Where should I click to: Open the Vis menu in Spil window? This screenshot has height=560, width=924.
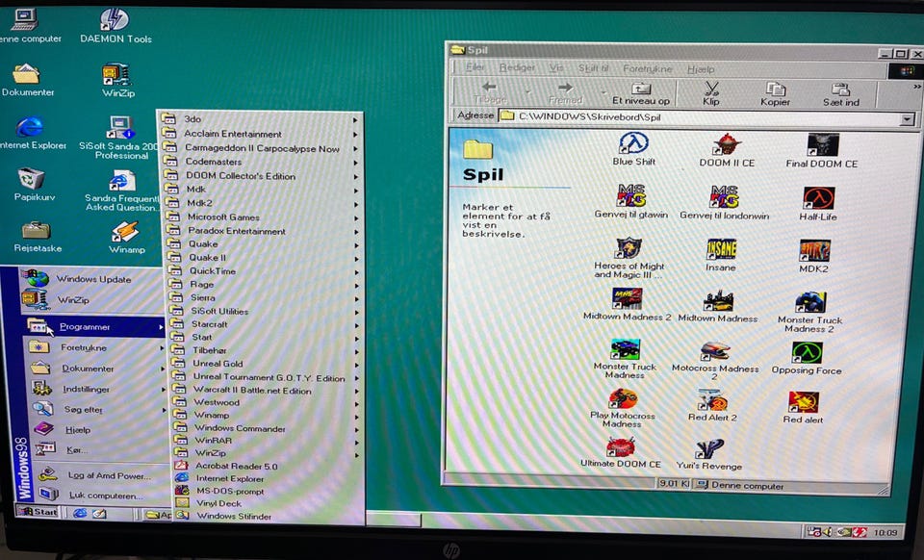(555, 68)
